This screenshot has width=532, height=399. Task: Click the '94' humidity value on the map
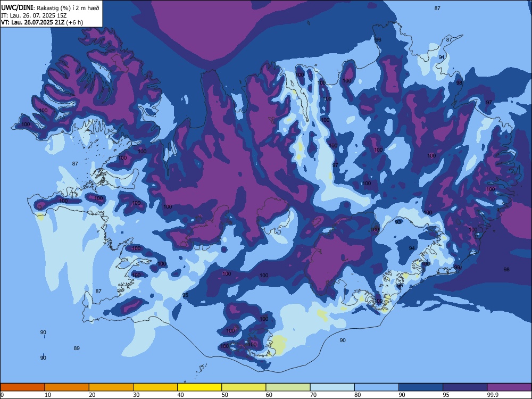coord(412,248)
